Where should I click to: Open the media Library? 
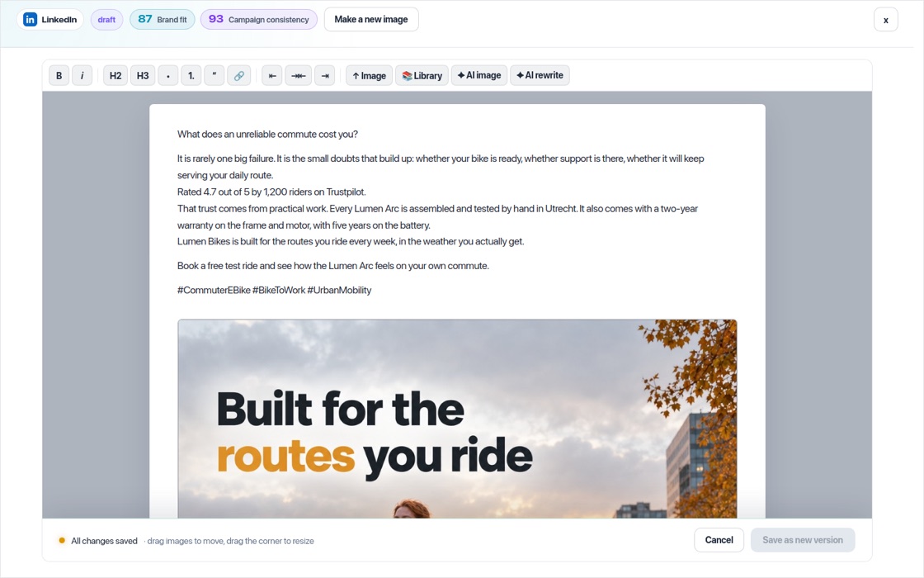(x=422, y=75)
